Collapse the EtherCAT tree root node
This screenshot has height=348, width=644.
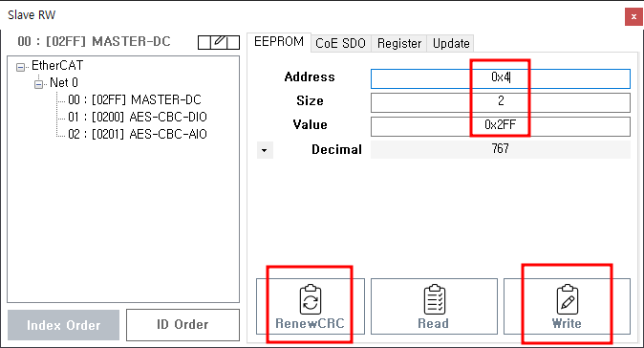click(20, 67)
